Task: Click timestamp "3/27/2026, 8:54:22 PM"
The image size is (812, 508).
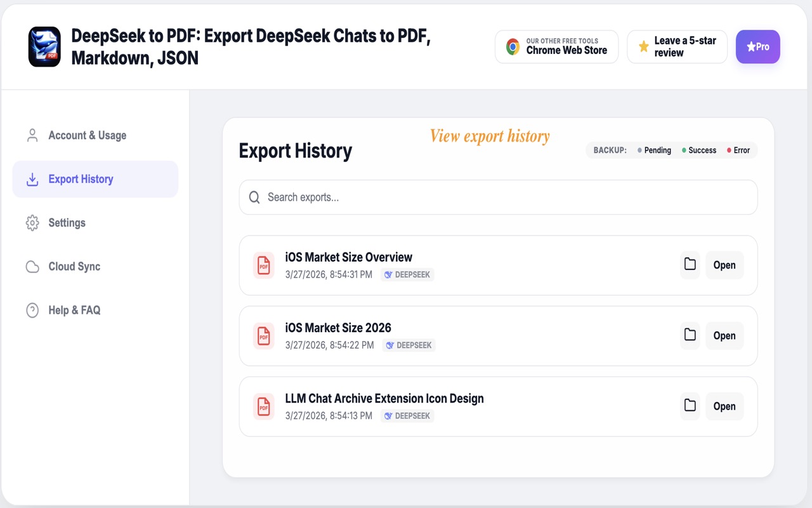Action: pos(329,345)
